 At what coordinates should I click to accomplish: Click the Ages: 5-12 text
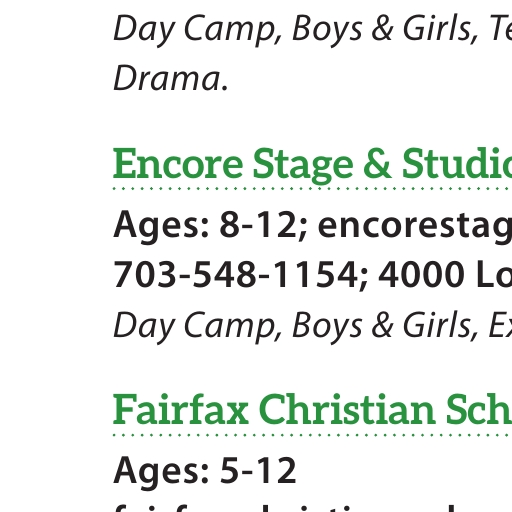pos(205,470)
